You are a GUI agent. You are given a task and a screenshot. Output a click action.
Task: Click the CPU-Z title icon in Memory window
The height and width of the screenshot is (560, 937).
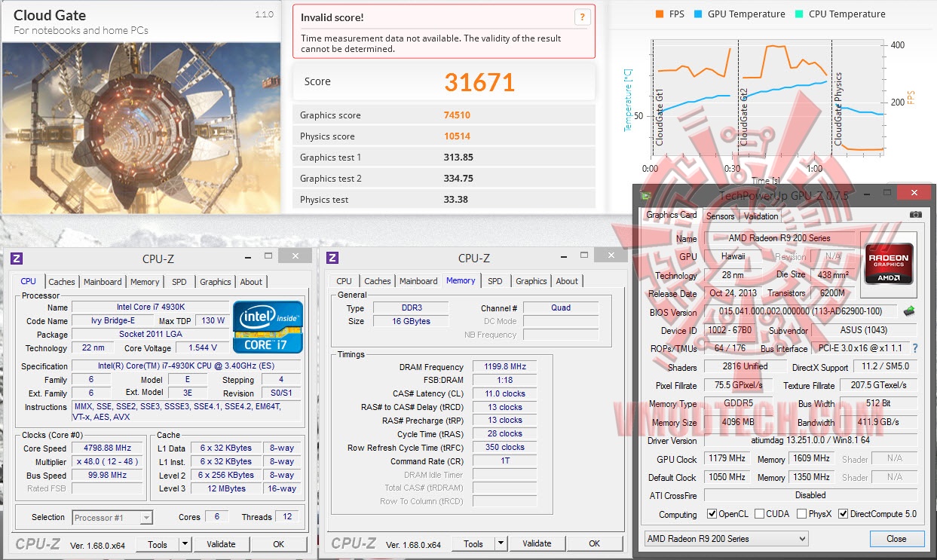(x=332, y=259)
